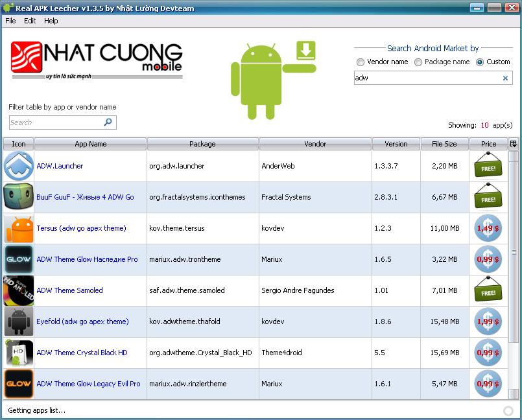The image size is (522, 420).
Task: Click the FREE tag for ADW Theme Samoled
Action: tap(488, 290)
